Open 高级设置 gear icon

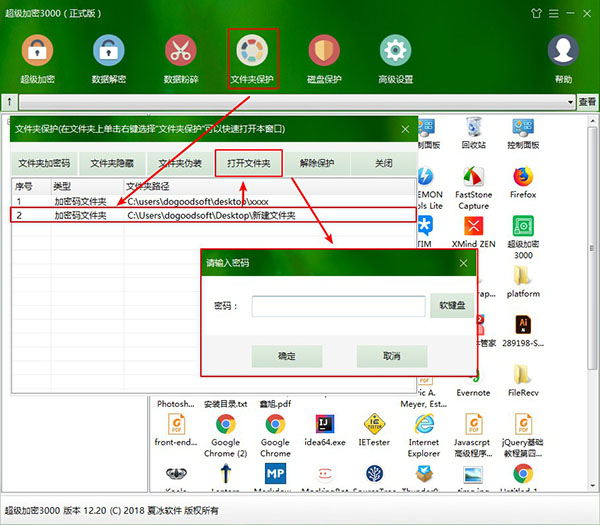(x=396, y=52)
